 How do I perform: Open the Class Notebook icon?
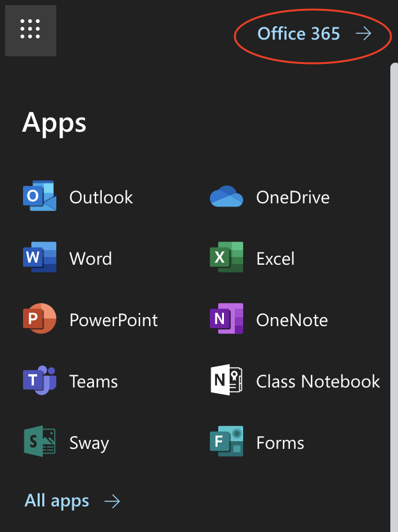pyautogui.click(x=227, y=380)
